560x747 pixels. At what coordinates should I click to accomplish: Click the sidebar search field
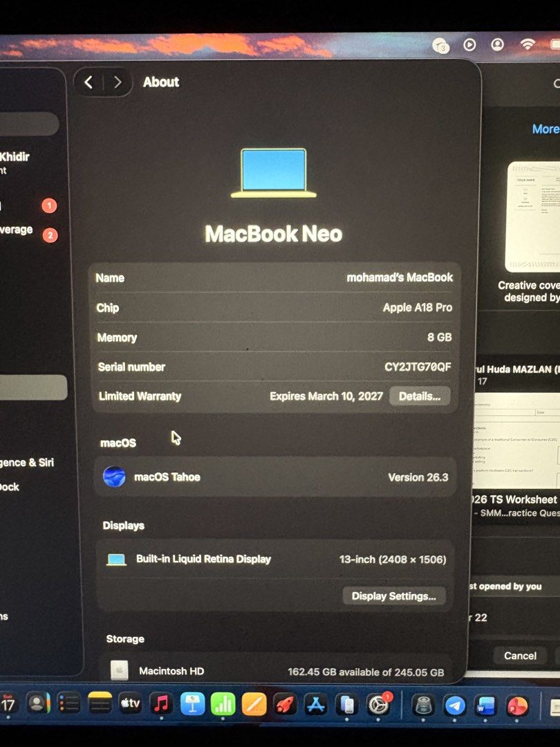click(x=30, y=123)
